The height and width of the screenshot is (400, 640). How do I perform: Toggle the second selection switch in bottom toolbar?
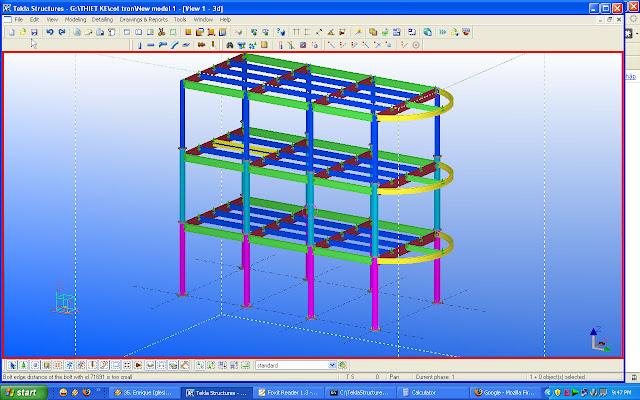[21, 365]
